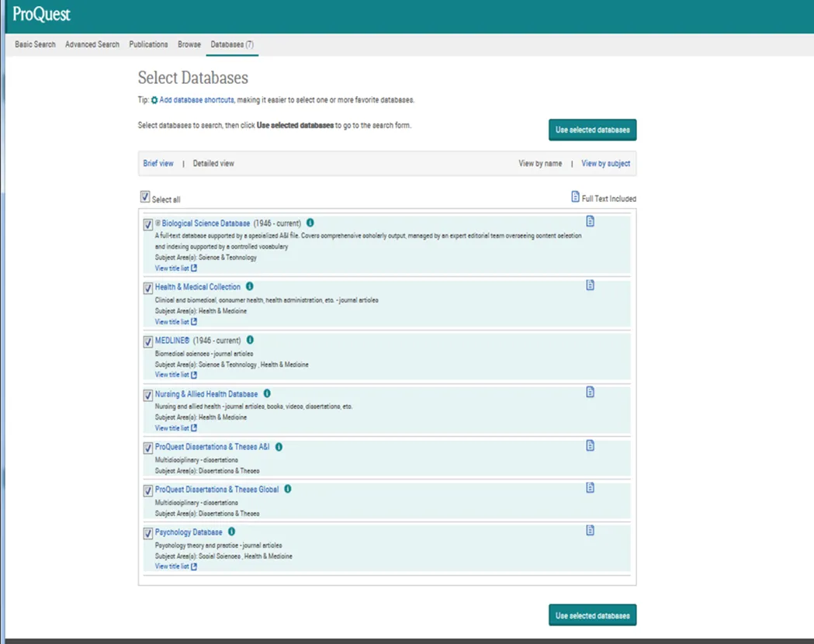Click View title list under Nursing & Allied Health
Image resolution: width=814 pixels, height=644 pixels.
171,428
